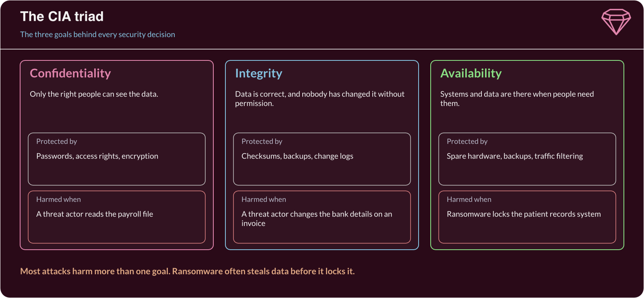Select the Availability card heading
This screenshot has height=298, width=644.
471,73
